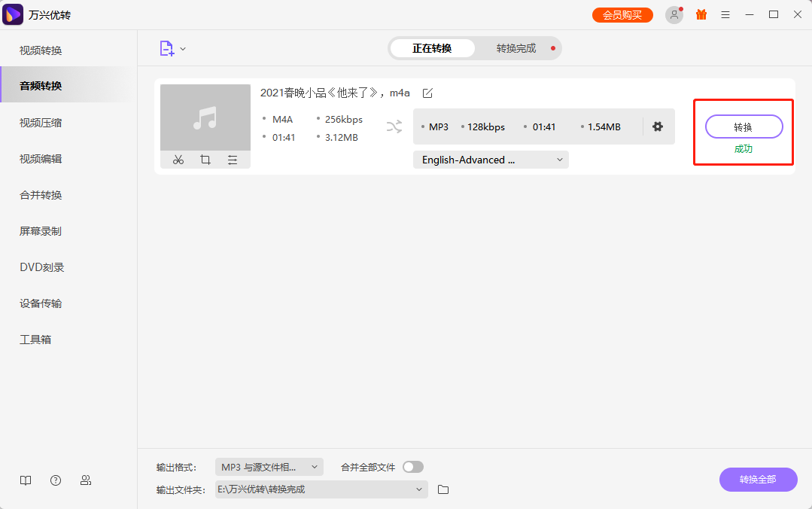Select 视频编辑 in sidebar
The height and width of the screenshot is (509, 812).
click(x=41, y=159)
